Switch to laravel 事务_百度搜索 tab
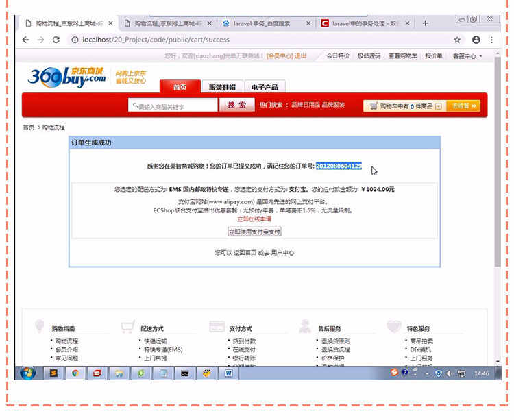The height and width of the screenshot is (420, 514). pos(262,23)
